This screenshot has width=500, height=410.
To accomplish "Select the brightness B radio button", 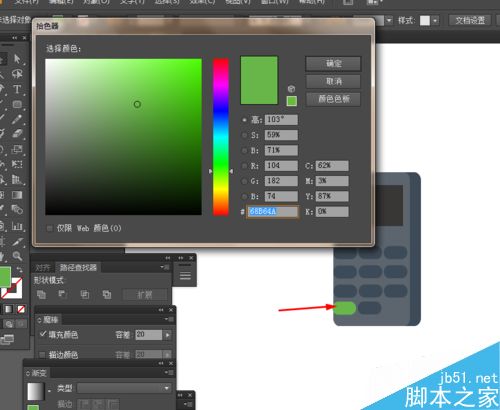I will (x=245, y=150).
